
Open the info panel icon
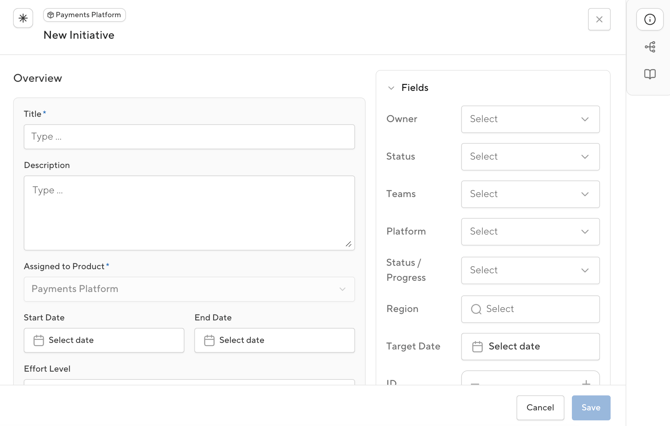click(x=649, y=20)
